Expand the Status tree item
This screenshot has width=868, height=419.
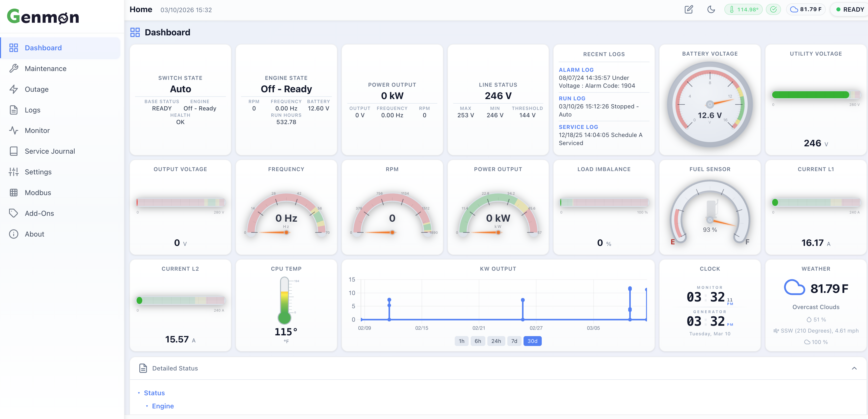pos(154,393)
